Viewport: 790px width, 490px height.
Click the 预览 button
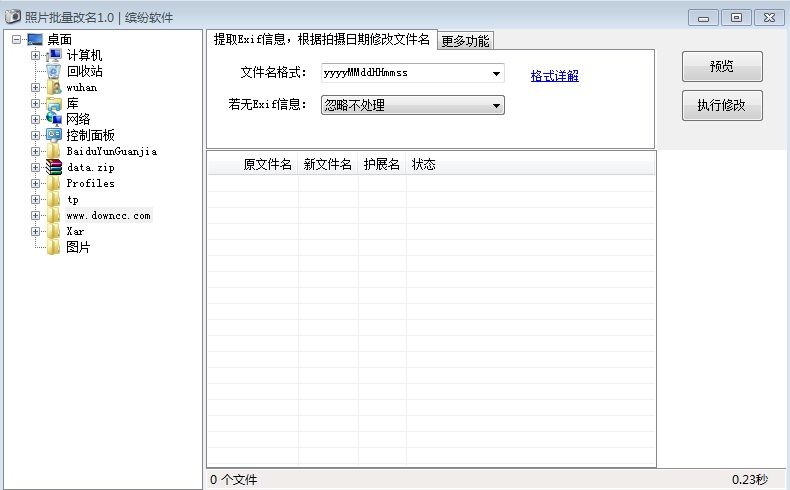(721, 67)
